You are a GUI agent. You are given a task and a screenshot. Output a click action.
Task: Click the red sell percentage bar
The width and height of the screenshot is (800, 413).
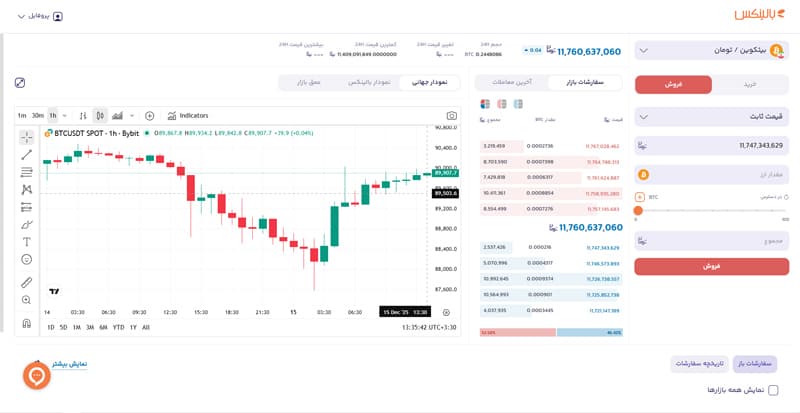[517, 332]
